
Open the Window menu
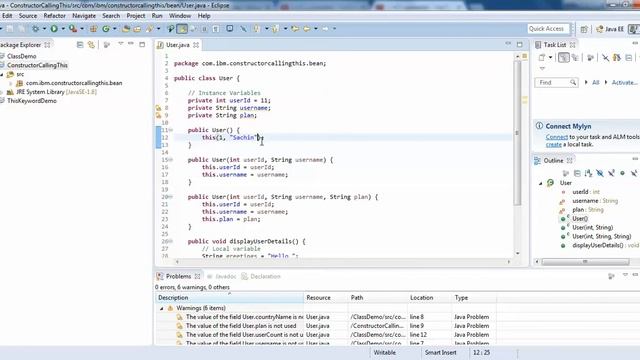(x=180, y=16)
